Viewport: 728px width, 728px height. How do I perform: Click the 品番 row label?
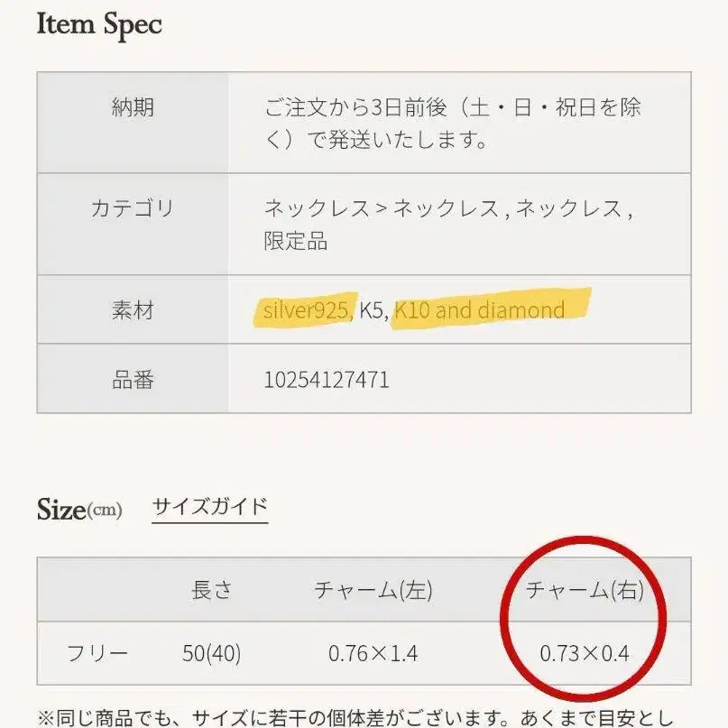tap(133, 379)
